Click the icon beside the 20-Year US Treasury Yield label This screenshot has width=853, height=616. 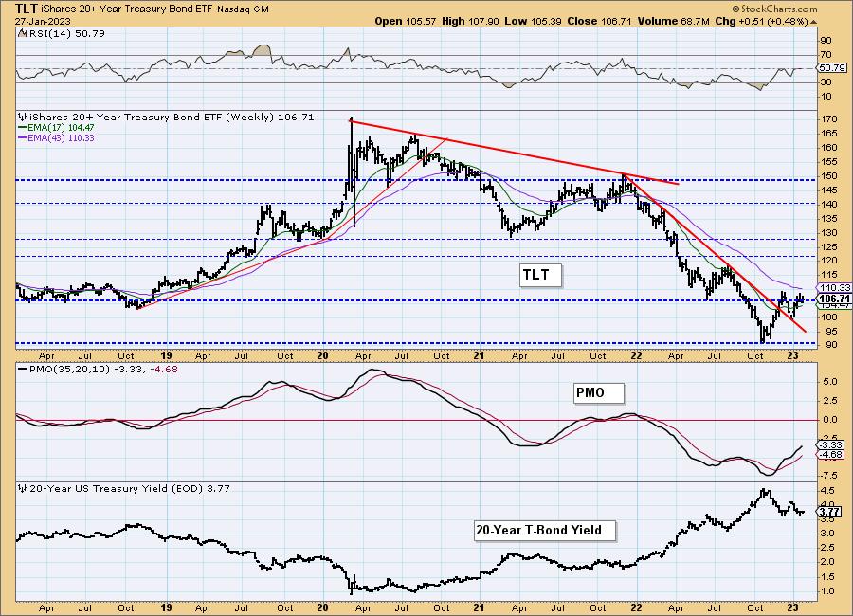23,489
